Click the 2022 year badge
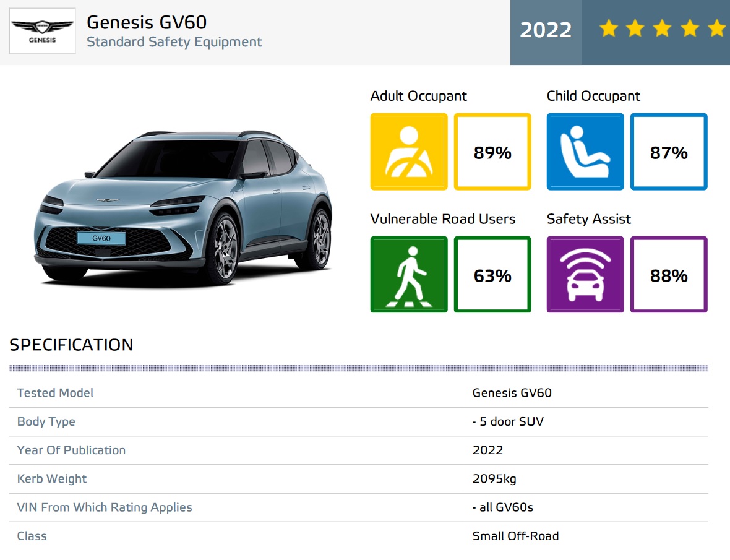Screen dimensions: 730x560 point(545,30)
